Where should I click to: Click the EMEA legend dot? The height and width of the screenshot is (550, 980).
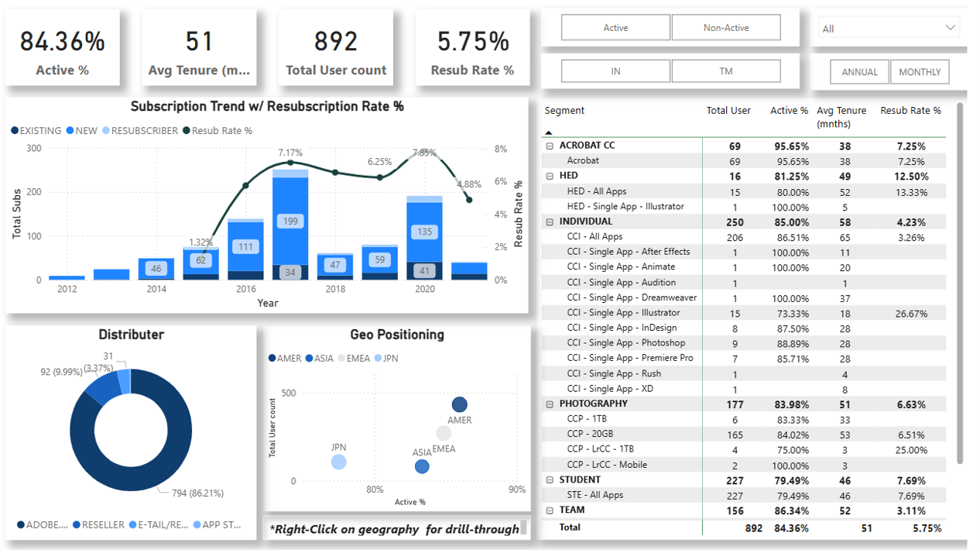[341, 359]
